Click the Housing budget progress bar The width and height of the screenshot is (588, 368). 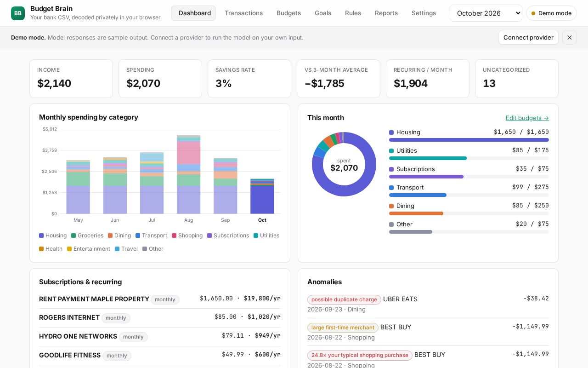(x=469, y=140)
